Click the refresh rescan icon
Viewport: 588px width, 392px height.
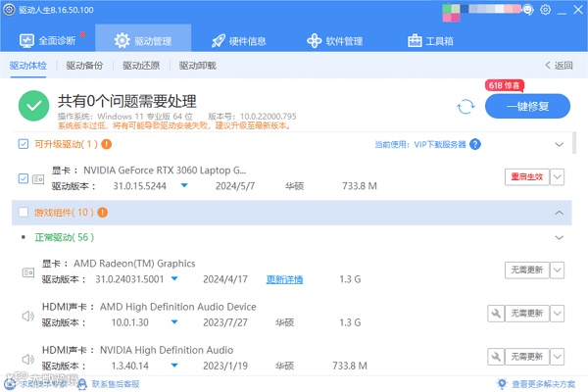pyautogui.click(x=465, y=107)
